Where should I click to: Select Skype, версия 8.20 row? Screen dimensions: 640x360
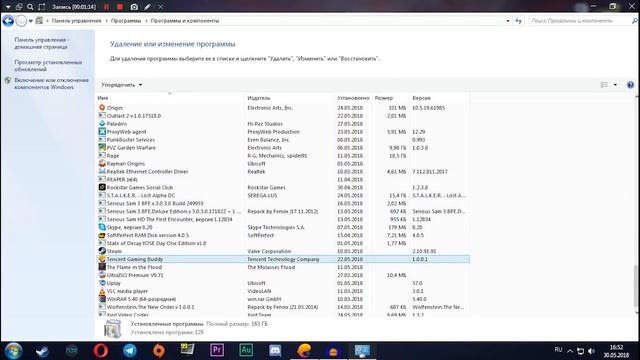click(x=283, y=227)
